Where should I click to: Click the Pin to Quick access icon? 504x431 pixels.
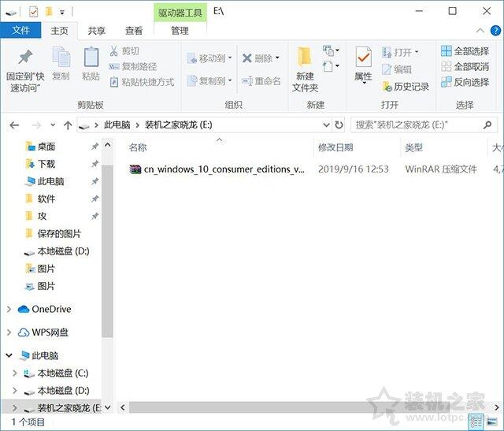point(25,58)
